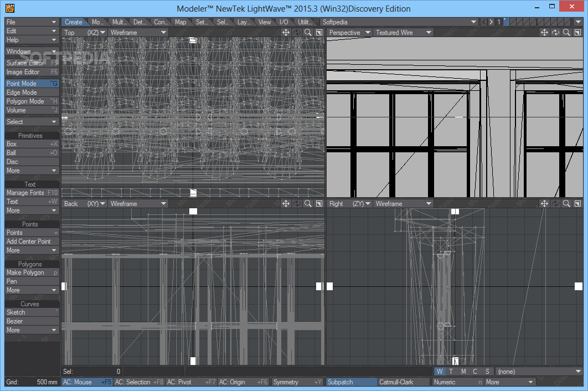Zoom the Perspective viewport with magnifier
Image resolution: width=588 pixels, height=391 pixels.
coord(566,33)
